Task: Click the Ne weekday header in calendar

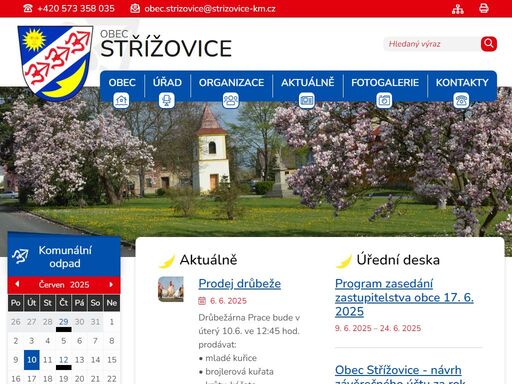Action: tap(112, 303)
